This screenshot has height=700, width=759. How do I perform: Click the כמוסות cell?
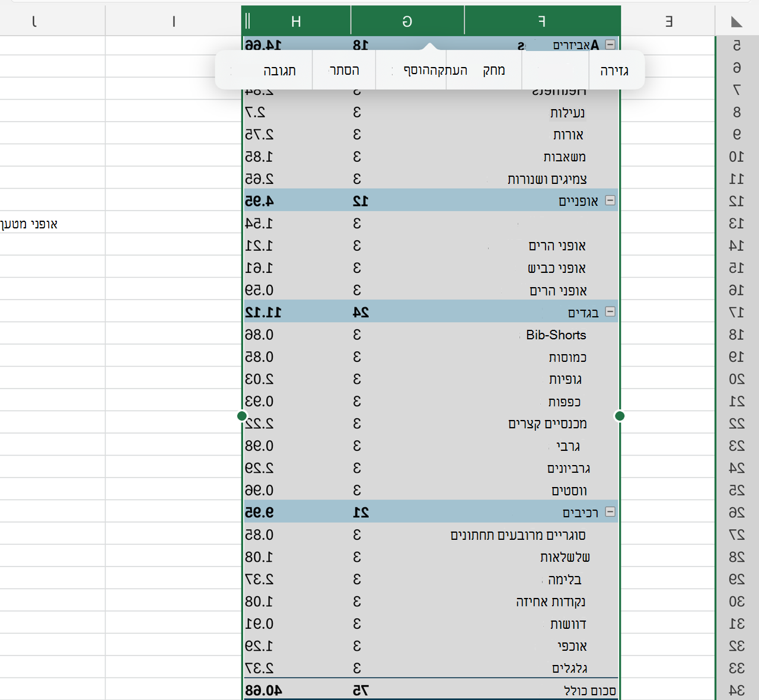click(567, 357)
